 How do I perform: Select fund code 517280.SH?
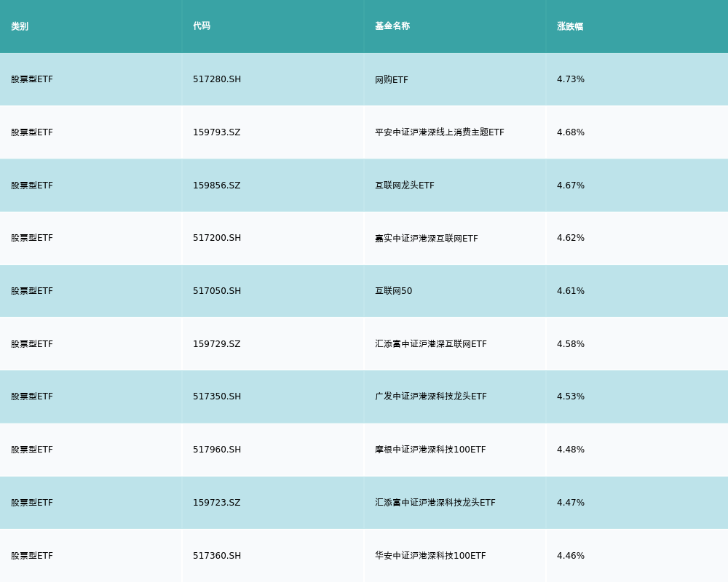pos(217,79)
